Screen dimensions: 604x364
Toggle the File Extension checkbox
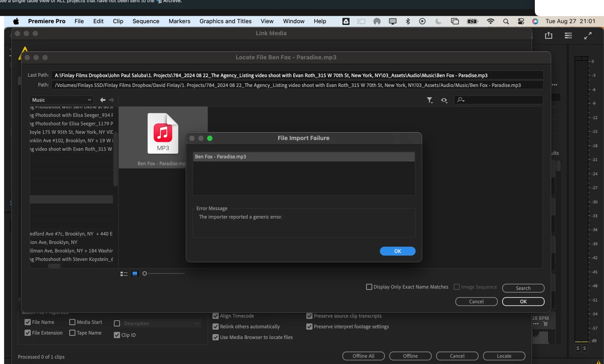click(x=28, y=333)
